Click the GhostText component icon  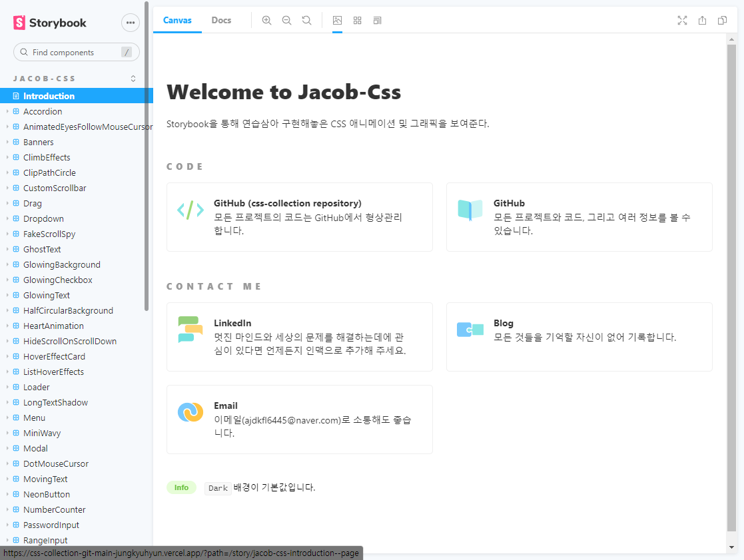[16, 249]
